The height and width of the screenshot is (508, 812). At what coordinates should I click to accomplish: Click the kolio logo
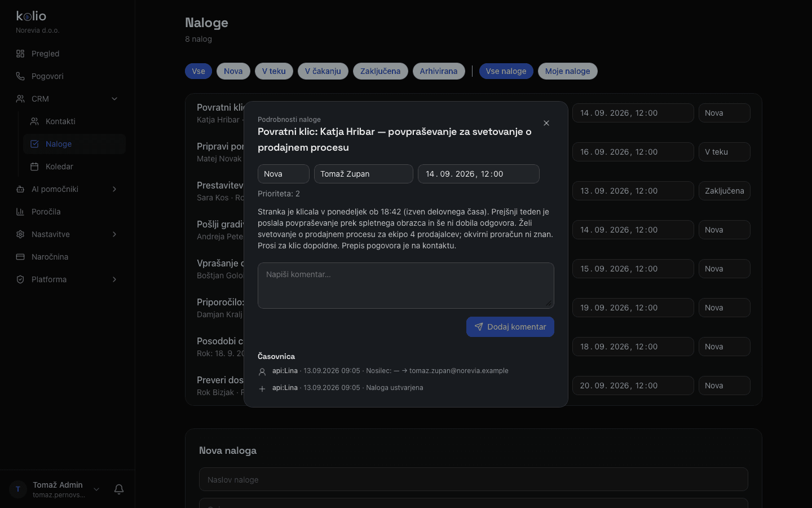[31, 16]
